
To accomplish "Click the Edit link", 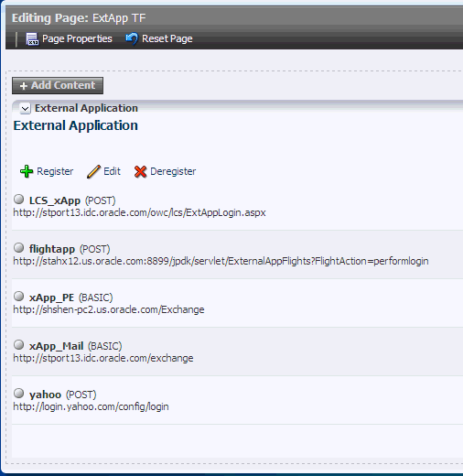I will click(x=112, y=171).
